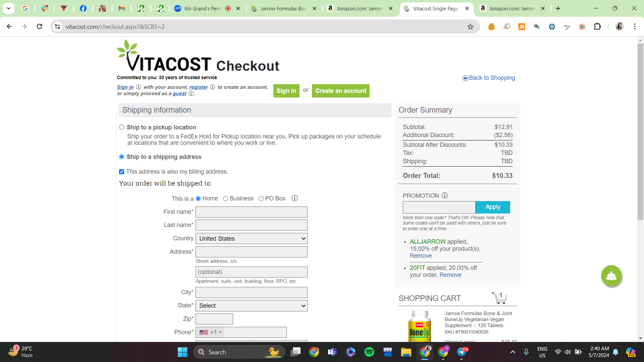Screen dimensions: 644x362
Task: Click the register link
Action: pyautogui.click(x=199, y=87)
